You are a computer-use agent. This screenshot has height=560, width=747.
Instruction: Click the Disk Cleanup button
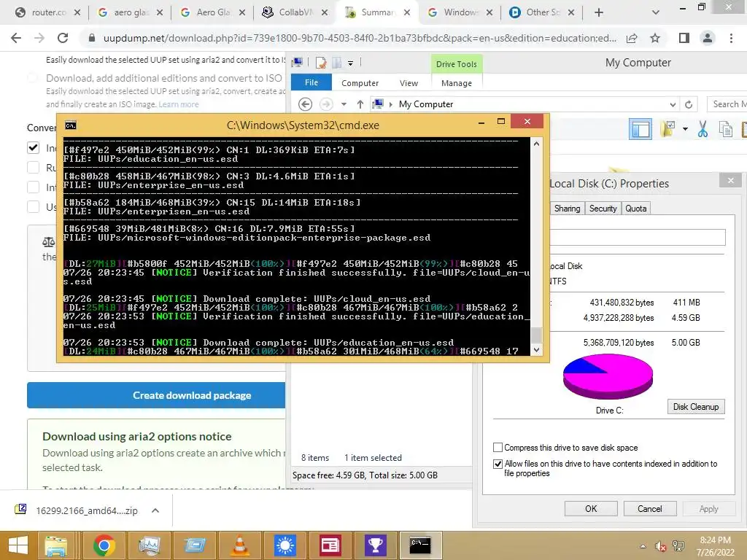[x=695, y=407]
